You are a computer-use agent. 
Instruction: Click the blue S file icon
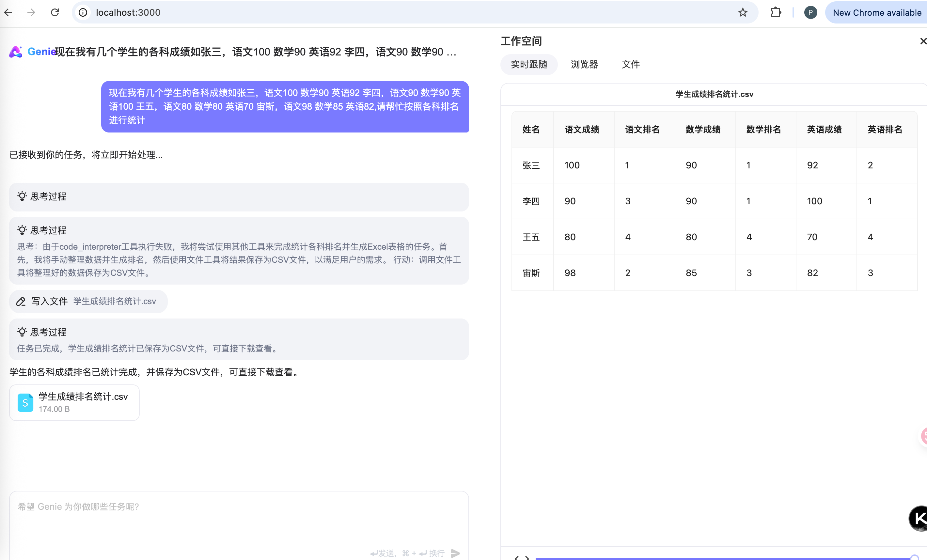coord(25,403)
